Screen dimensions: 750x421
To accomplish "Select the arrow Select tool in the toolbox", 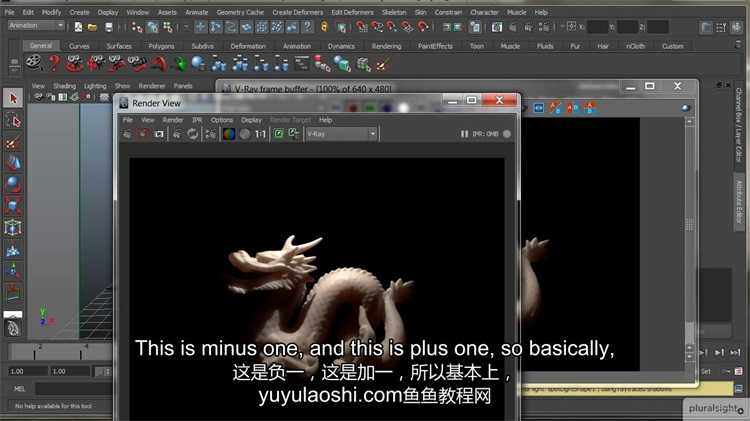I will pos(13,98).
